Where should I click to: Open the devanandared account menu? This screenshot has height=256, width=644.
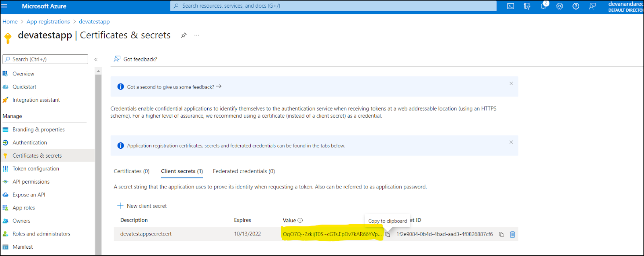625,6
